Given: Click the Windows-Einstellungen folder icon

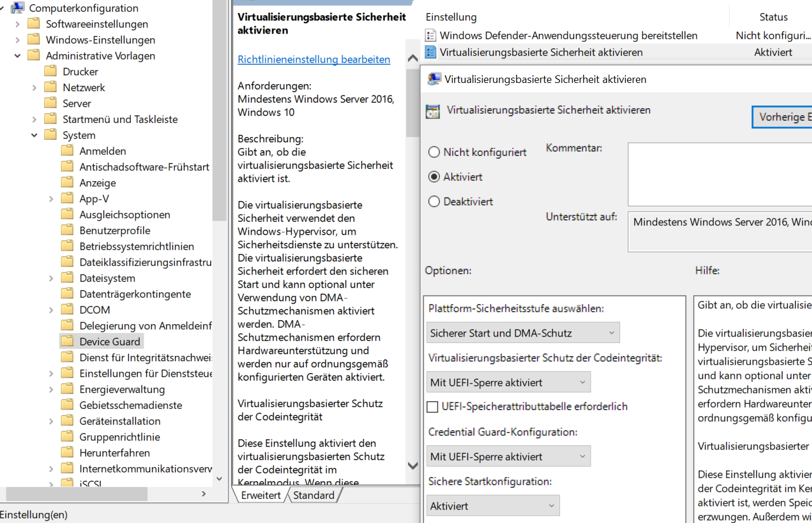Looking at the screenshot, I should point(34,39).
